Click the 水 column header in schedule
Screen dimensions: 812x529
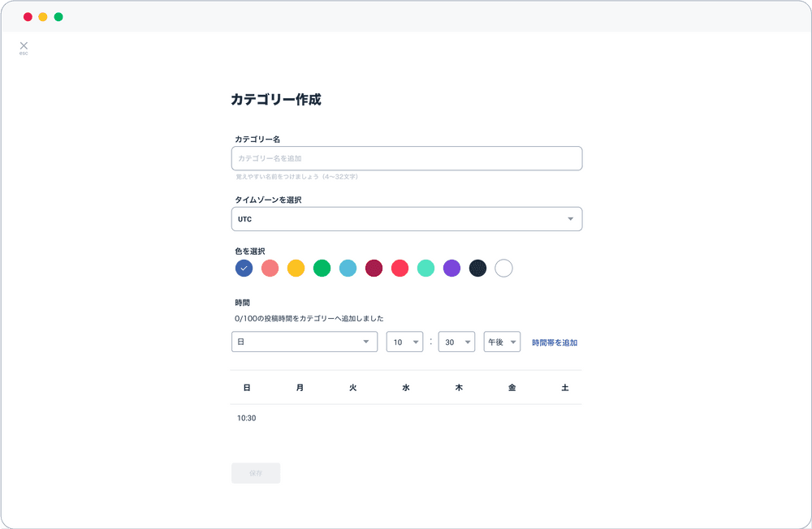(x=406, y=388)
